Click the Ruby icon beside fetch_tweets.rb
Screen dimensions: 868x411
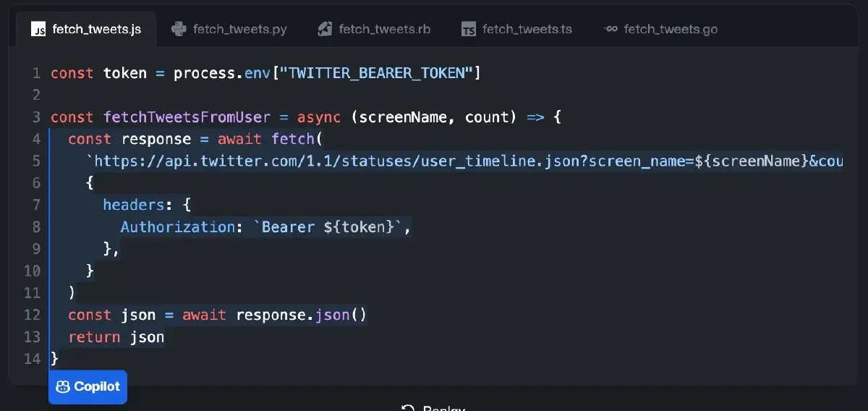325,30
